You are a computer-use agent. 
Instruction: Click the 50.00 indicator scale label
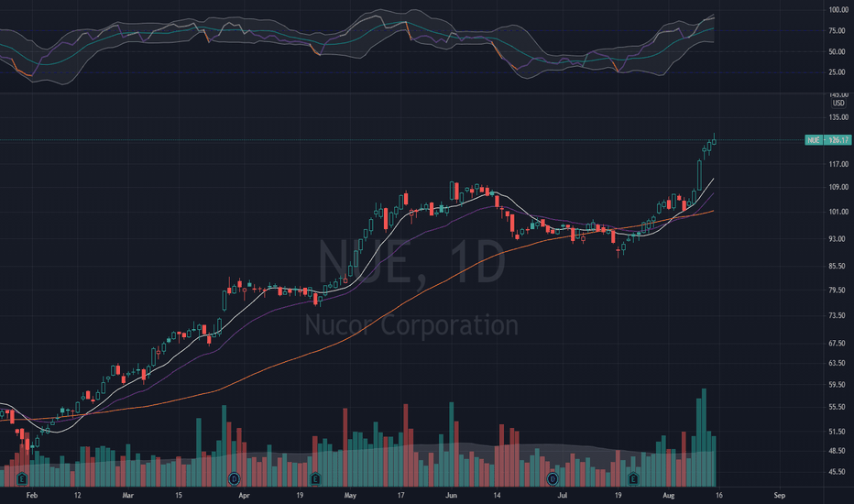click(838, 51)
